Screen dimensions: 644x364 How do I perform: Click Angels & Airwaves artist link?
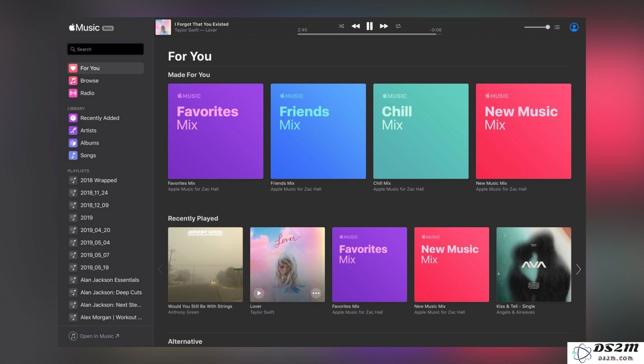516,312
